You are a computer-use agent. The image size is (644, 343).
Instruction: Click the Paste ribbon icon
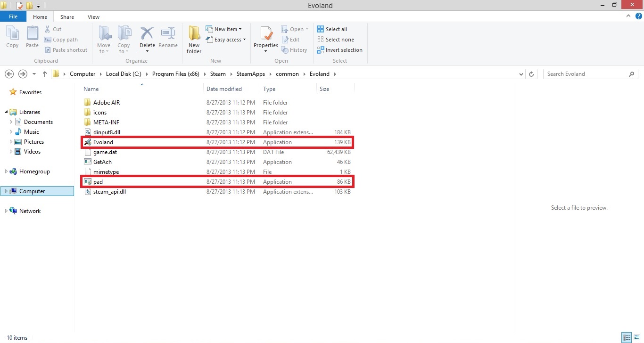(32, 37)
